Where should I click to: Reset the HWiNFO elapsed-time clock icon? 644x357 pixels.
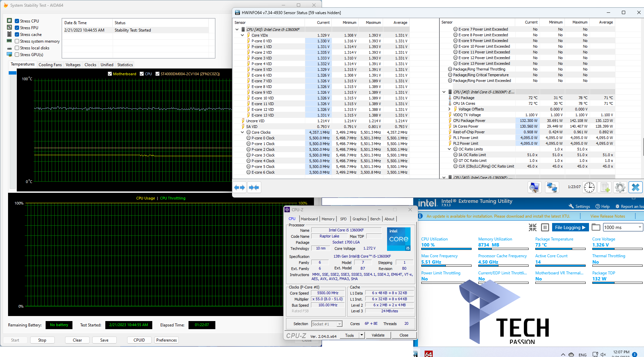pyautogui.click(x=589, y=187)
